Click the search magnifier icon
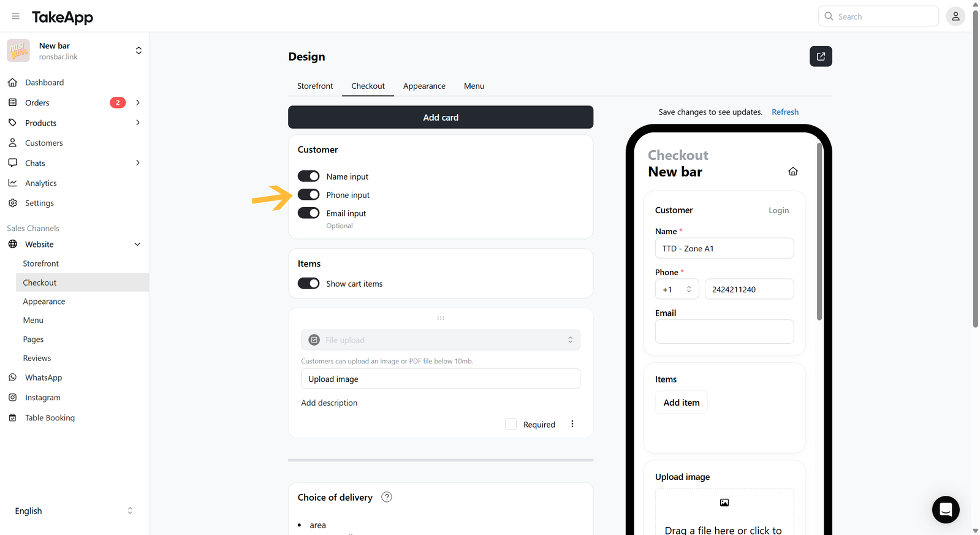Screen dimensions: 980x535 829,17
